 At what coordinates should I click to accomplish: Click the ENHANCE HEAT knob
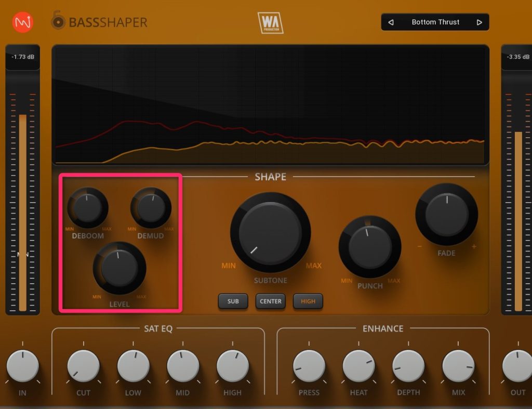[x=358, y=366]
